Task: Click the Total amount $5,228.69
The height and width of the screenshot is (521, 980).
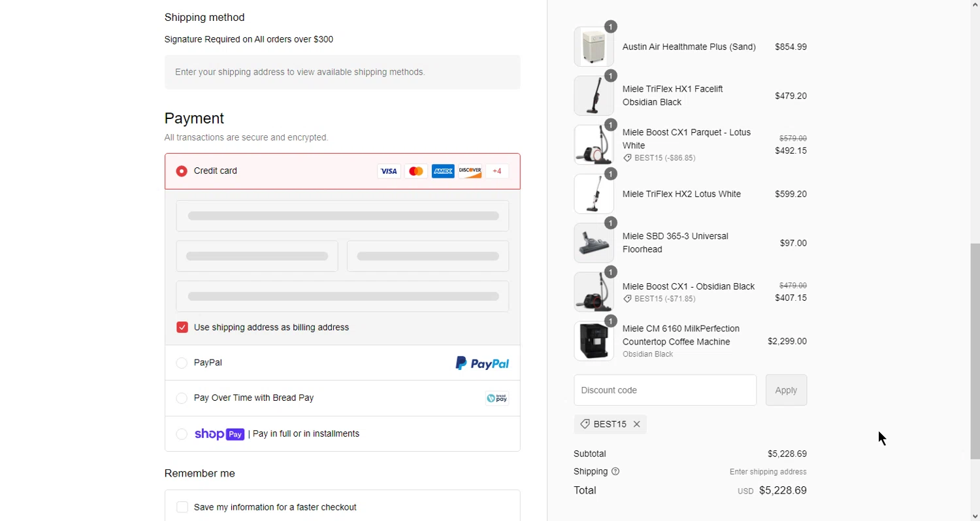Action: [783, 490]
